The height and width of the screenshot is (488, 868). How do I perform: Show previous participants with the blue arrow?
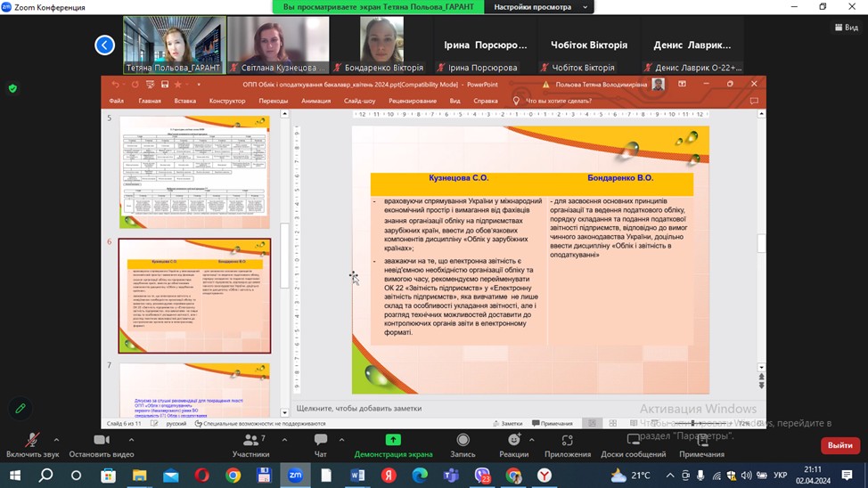[105, 45]
